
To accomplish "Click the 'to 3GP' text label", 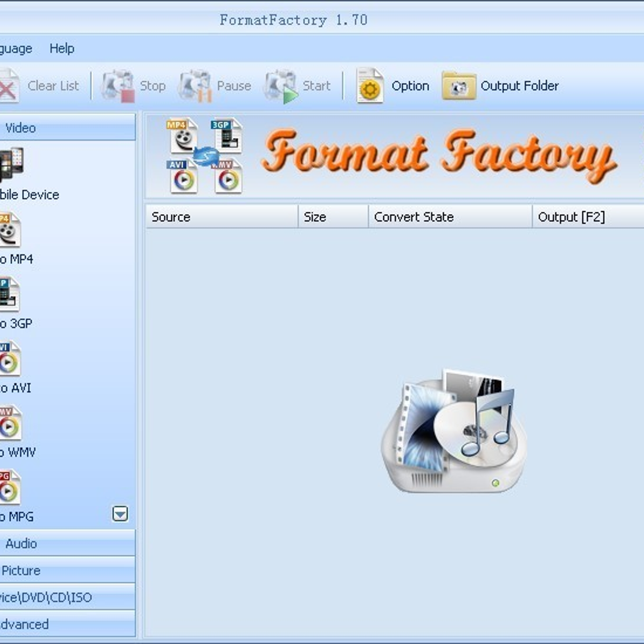I will (16, 324).
